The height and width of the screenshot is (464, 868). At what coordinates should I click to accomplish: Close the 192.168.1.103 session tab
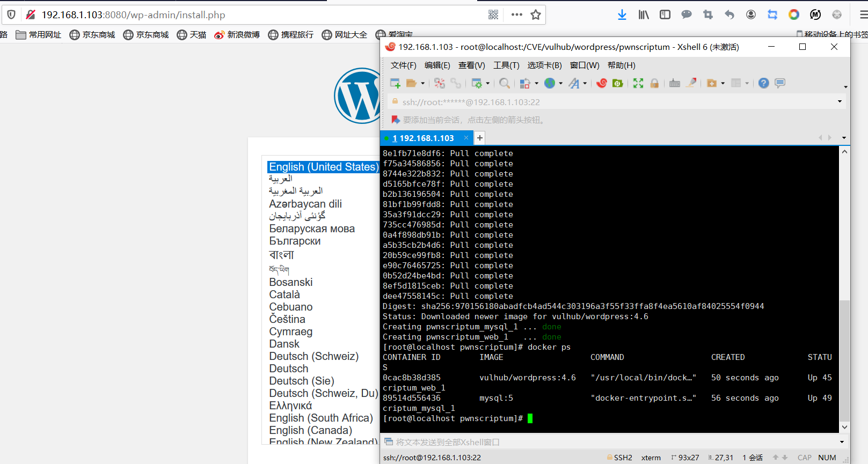466,138
